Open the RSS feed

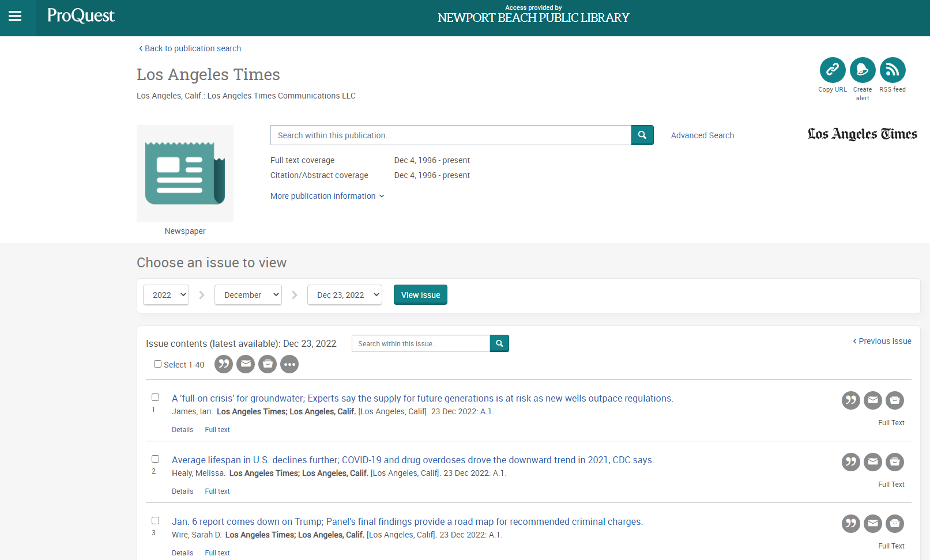coord(893,70)
